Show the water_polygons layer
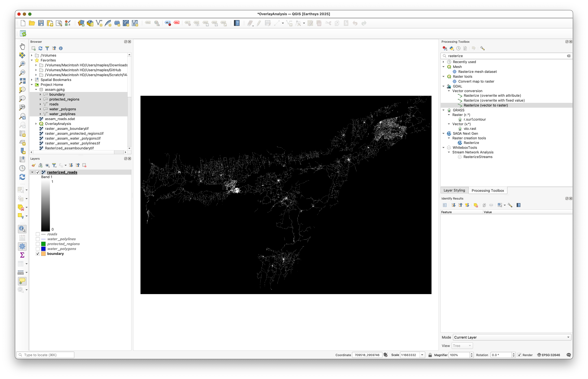The width and height of the screenshot is (588, 379). (x=38, y=249)
